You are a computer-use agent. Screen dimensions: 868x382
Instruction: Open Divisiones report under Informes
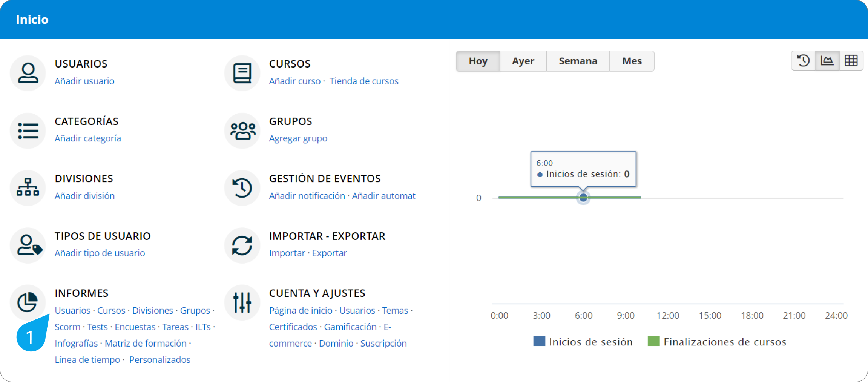pyautogui.click(x=153, y=310)
